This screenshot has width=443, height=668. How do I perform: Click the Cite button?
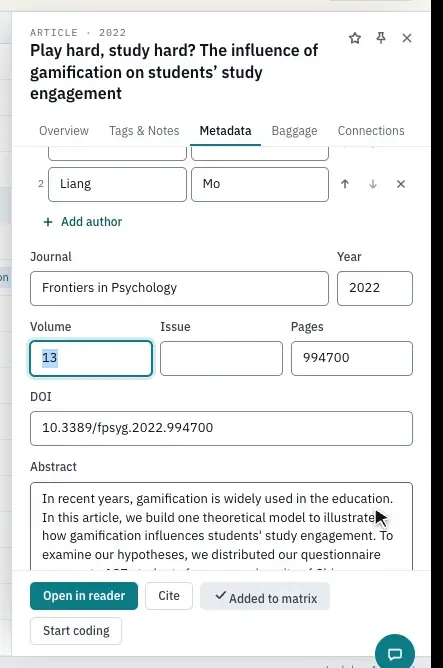coord(169,596)
